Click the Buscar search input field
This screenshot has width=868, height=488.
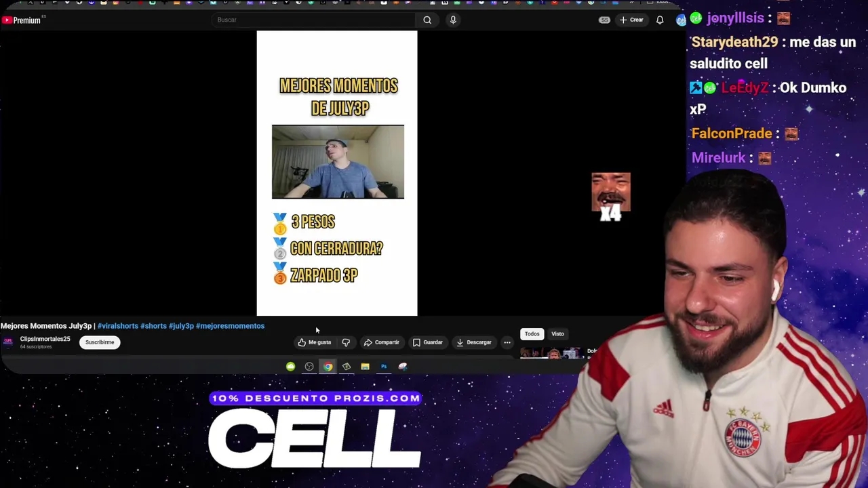314,20
